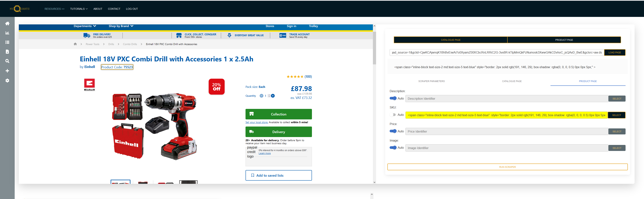The image size is (644, 199).
Task: Click Sign in on shop header
Action: pyautogui.click(x=291, y=26)
